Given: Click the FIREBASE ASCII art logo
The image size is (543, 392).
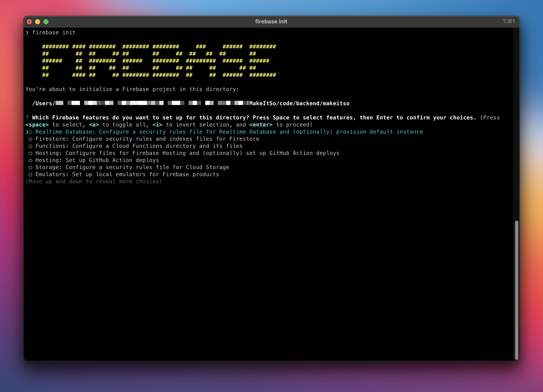Looking at the screenshot, I should click(158, 61).
